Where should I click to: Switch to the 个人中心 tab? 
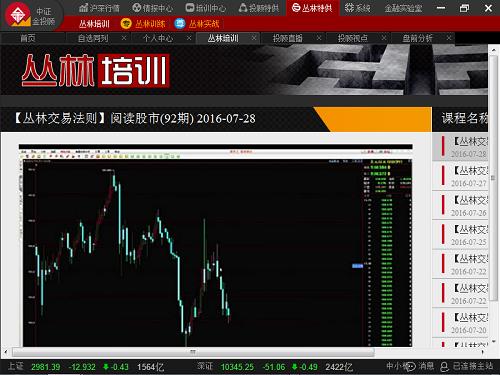[158, 38]
